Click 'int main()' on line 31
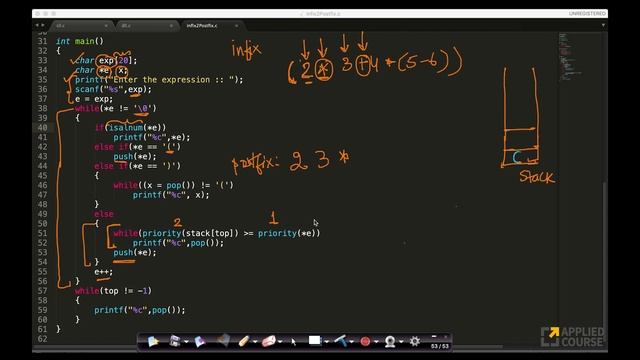The image size is (640, 360). pyautogui.click(x=80, y=41)
